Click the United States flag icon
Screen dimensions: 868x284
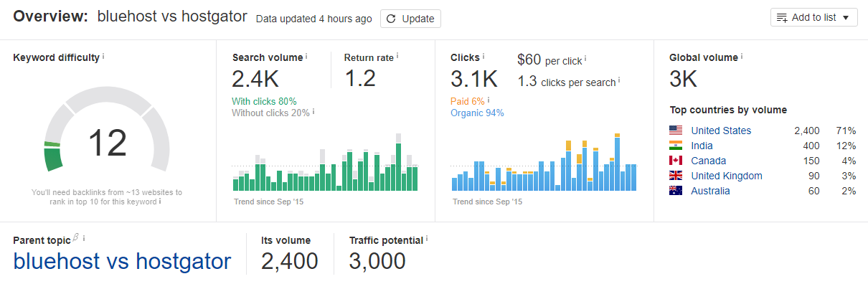(676, 131)
